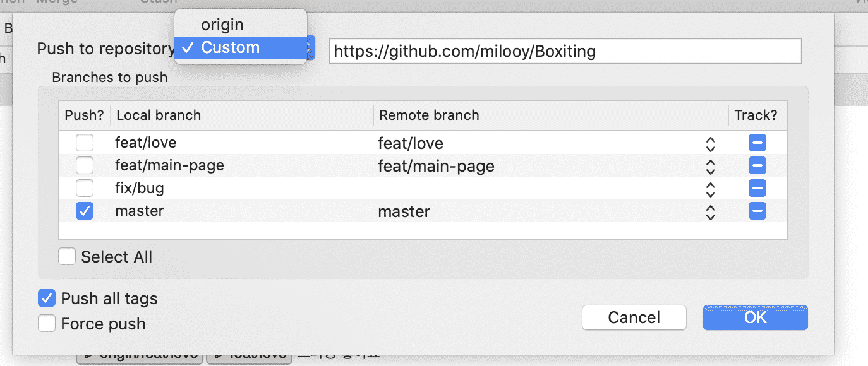Choose Custom in the repository menu

point(230,48)
